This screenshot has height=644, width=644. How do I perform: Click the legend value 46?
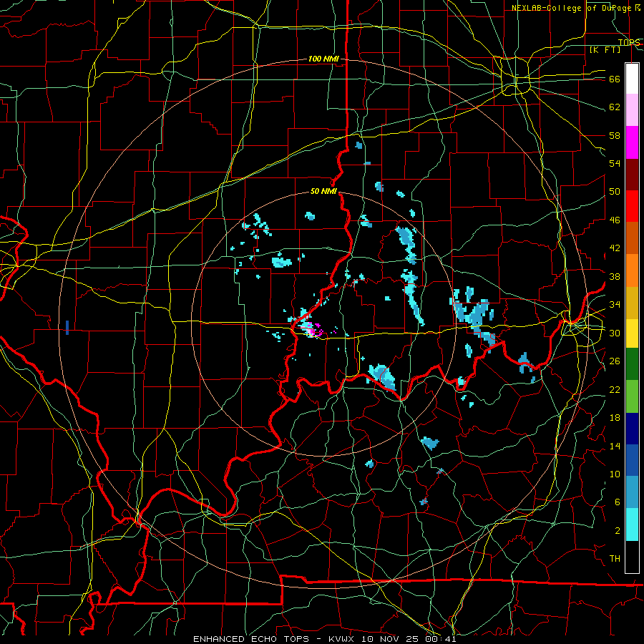coord(615,220)
